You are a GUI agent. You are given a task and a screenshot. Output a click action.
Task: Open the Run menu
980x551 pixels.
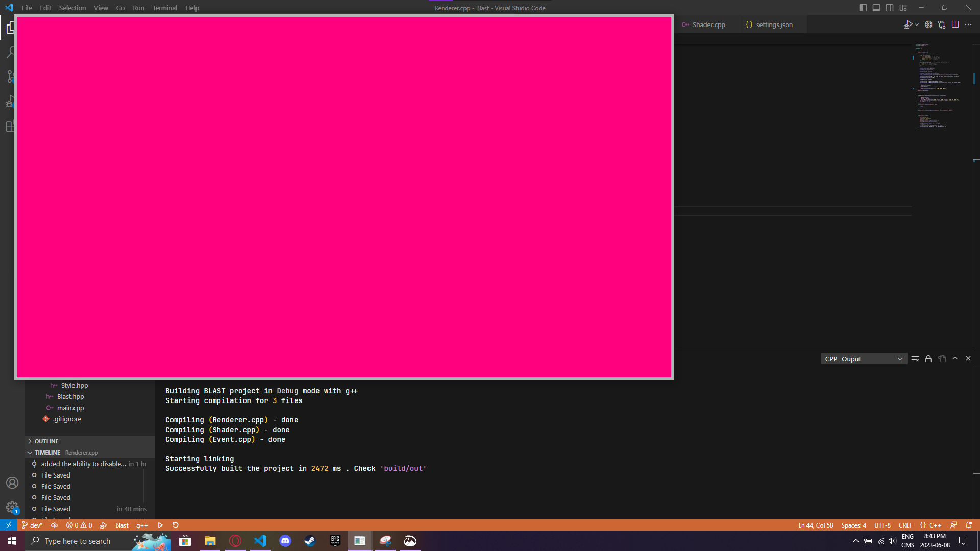[x=138, y=8]
